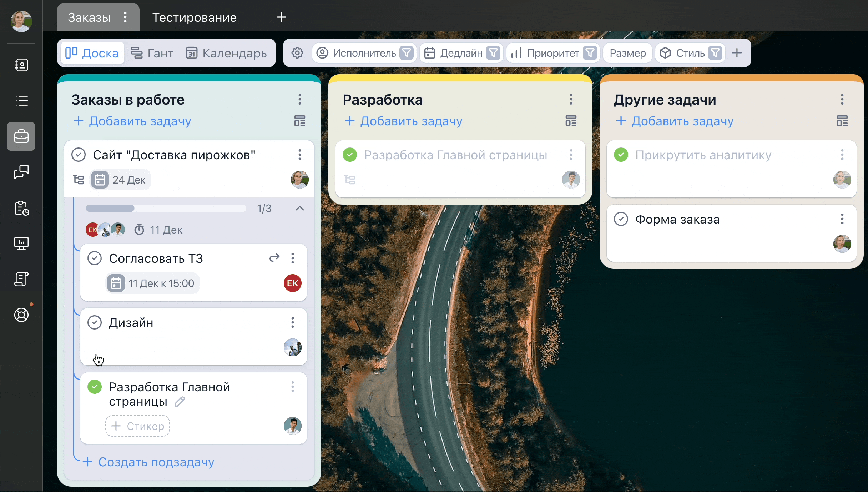Switch to the Тестирование board tab
Image resolution: width=868 pixels, height=492 pixels.
click(x=195, y=17)
